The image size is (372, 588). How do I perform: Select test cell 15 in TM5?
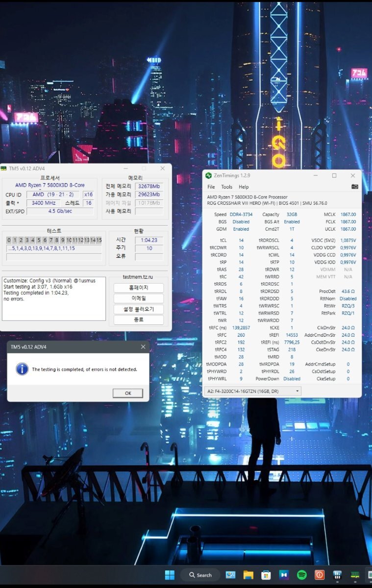click(x=99, y=240)
